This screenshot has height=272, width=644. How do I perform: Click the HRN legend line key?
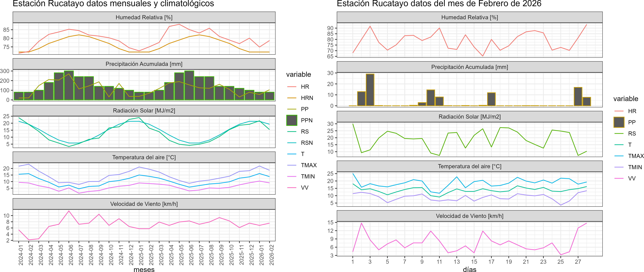pyautogui.click(x=292, y=98)
